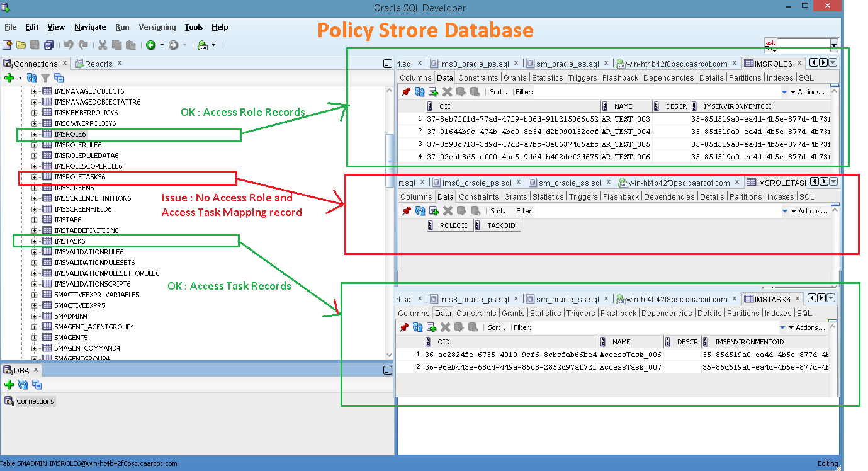Minimize the Connections panel

pos(387,64)
